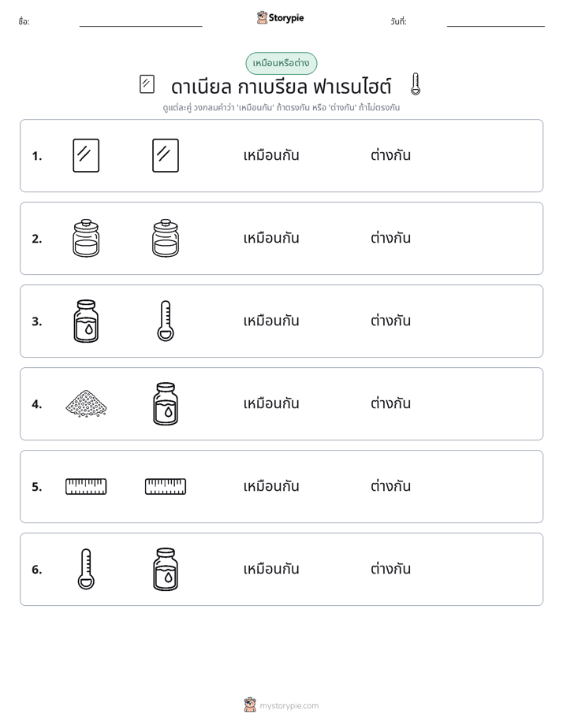Choose ต่างกัน for row 6
563x728 pixels.
click(x=390, y=569)
